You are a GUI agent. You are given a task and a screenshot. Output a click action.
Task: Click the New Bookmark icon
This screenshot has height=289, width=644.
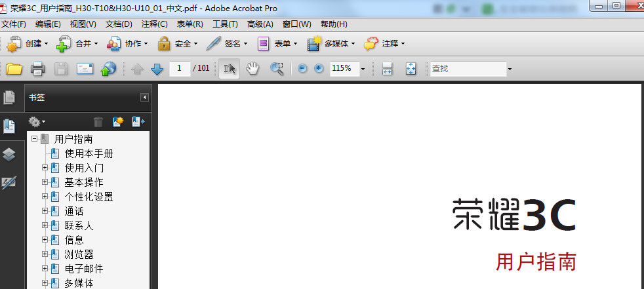(118, 121)
